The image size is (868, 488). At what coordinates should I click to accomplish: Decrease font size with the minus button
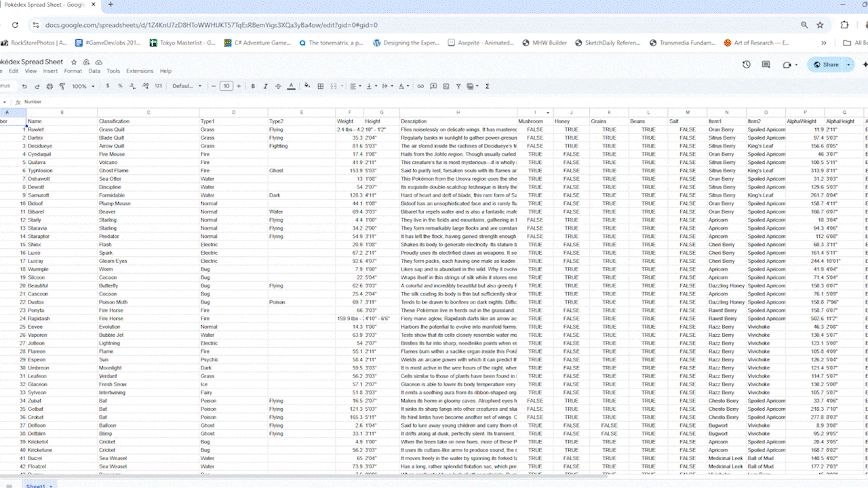214,86
